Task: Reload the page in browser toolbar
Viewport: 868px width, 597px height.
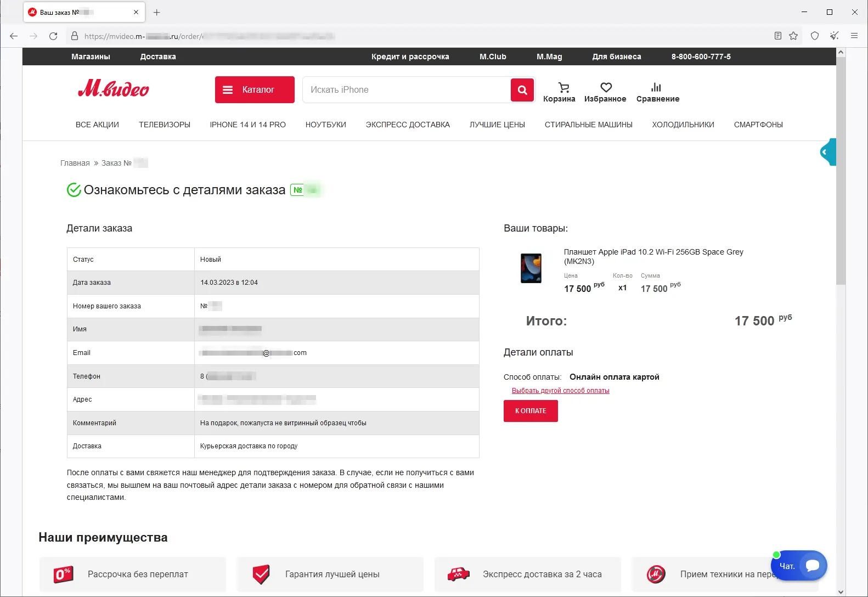Action: [x=53, y=36]
